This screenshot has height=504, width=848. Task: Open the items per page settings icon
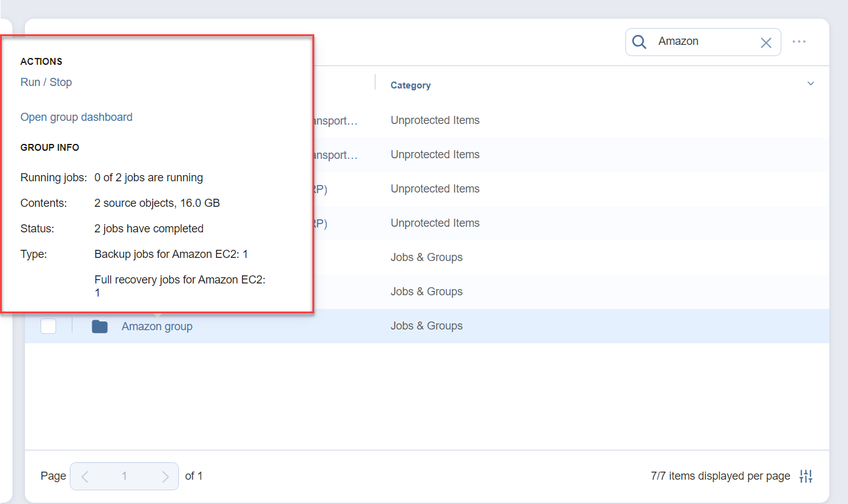806,476
